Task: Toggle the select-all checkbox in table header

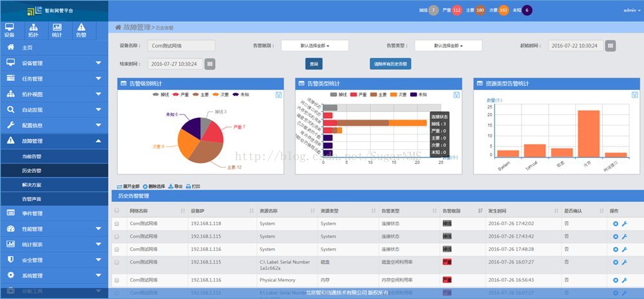Action: 117,210
